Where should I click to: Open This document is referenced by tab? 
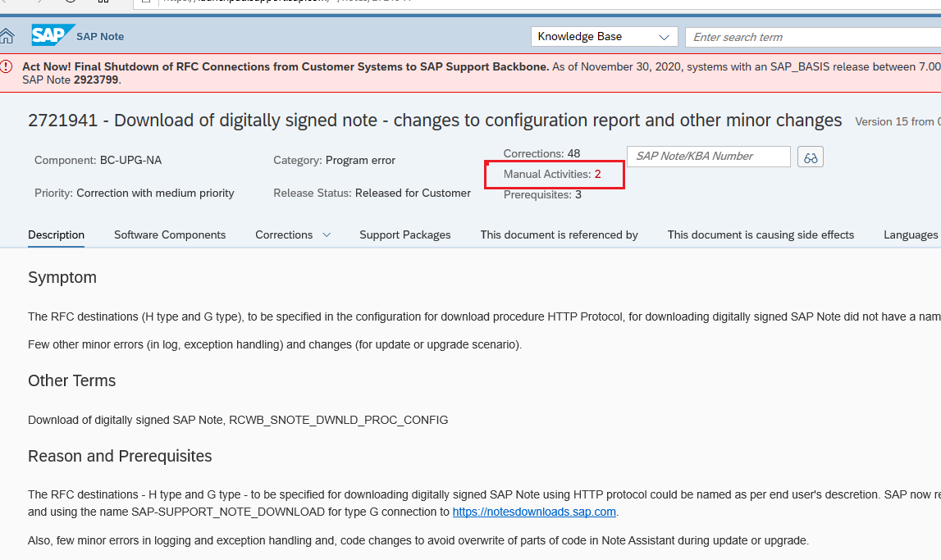(x=559, y=235)
